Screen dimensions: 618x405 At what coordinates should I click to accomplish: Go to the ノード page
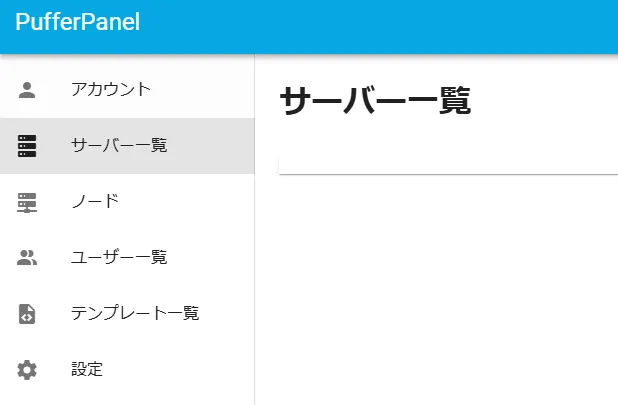(x=95, y=202)
